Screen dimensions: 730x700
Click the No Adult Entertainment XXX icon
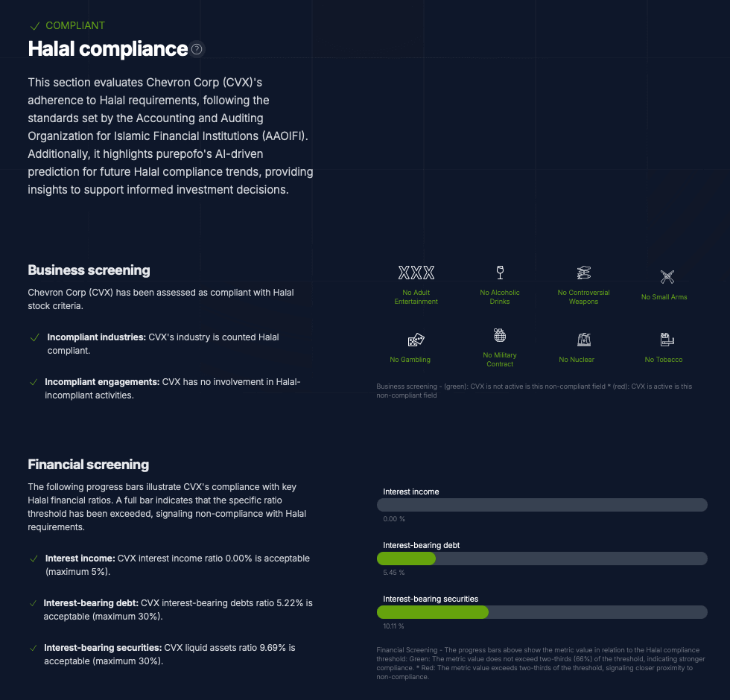point(416,273)
